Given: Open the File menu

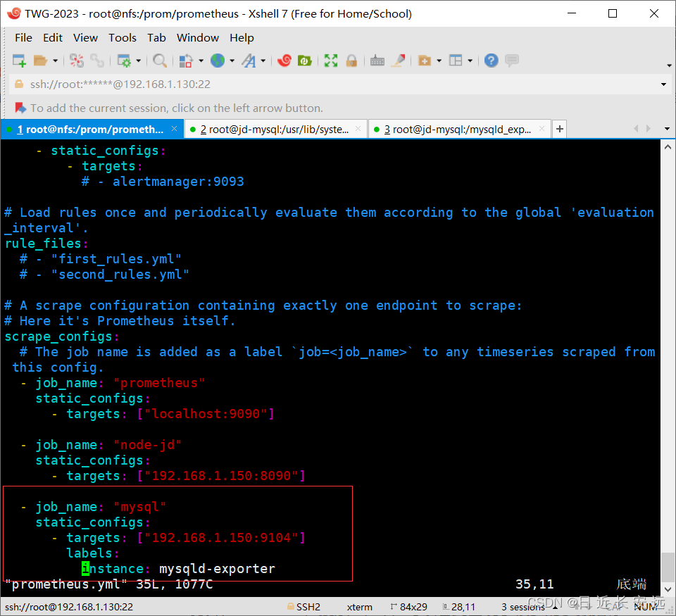Looking at the screenshot, I should (x=23, y=38).
